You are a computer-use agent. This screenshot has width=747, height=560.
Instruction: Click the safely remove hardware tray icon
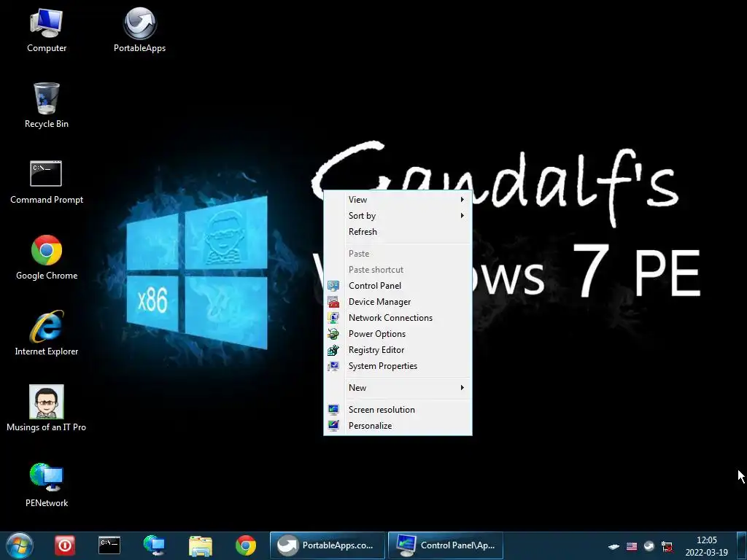[614, 546]
